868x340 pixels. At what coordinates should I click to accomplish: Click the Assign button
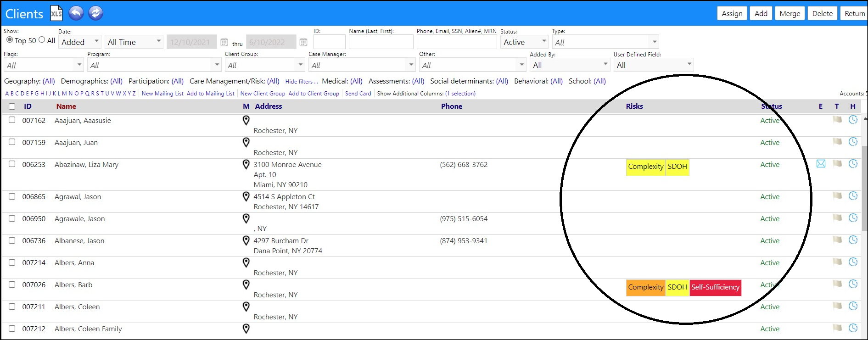tap(732, 13)
